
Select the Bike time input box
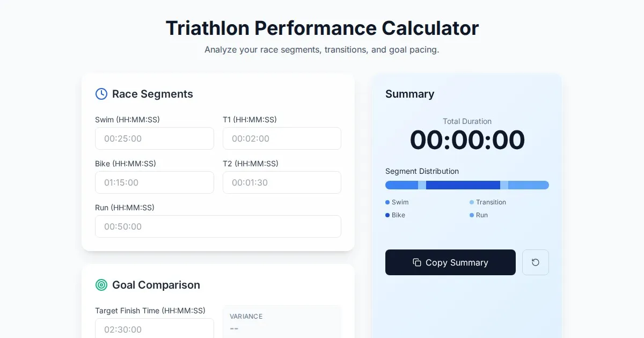pos(155,182)
